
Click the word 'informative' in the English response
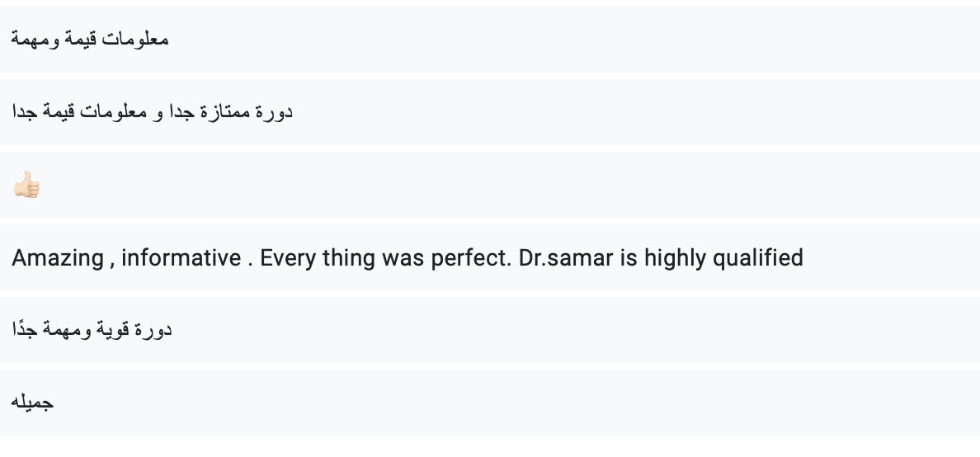click(x=181, y=258)
